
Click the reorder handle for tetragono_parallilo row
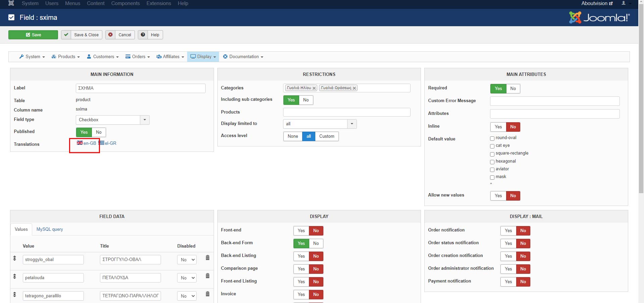[15, 295]
